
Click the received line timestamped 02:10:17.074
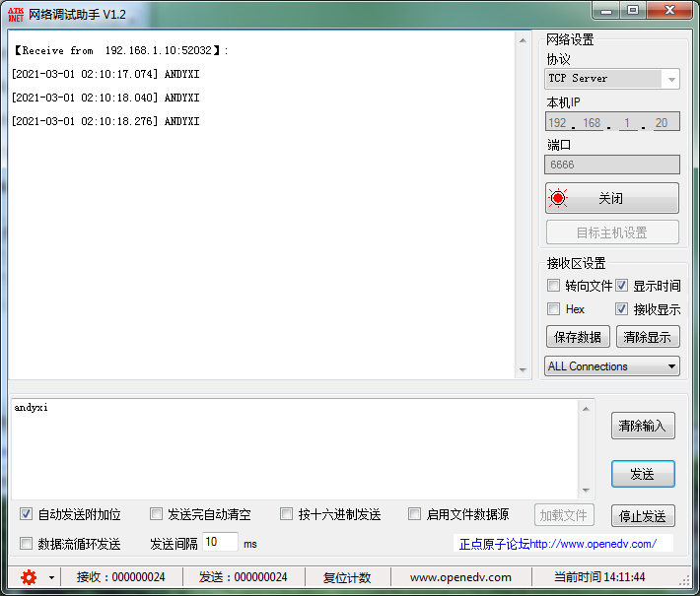click(x=105, y=74)
